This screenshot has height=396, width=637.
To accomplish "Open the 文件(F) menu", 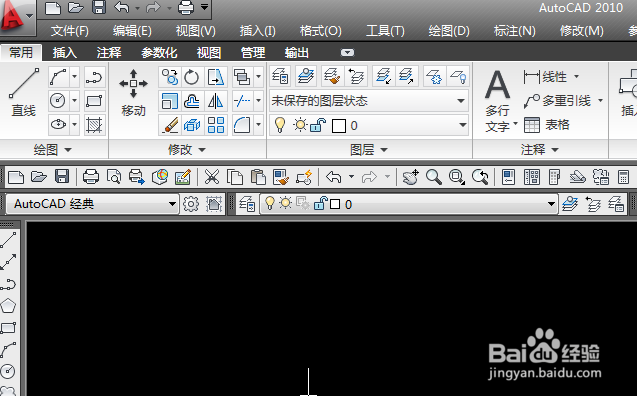I will click(69, 31).
